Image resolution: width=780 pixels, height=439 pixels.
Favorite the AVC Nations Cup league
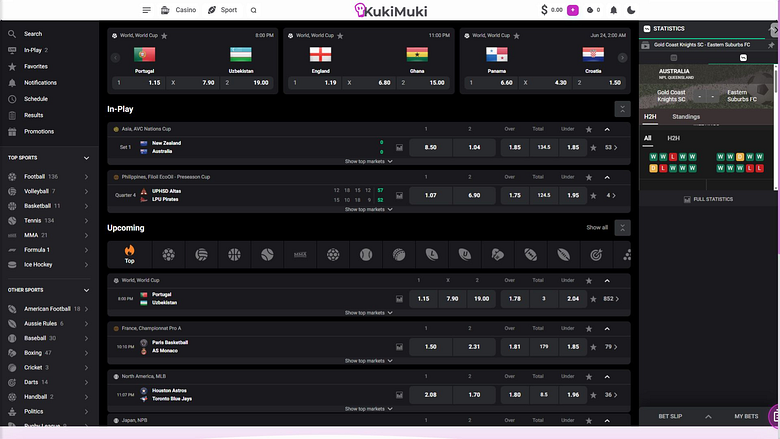(589, 129)
